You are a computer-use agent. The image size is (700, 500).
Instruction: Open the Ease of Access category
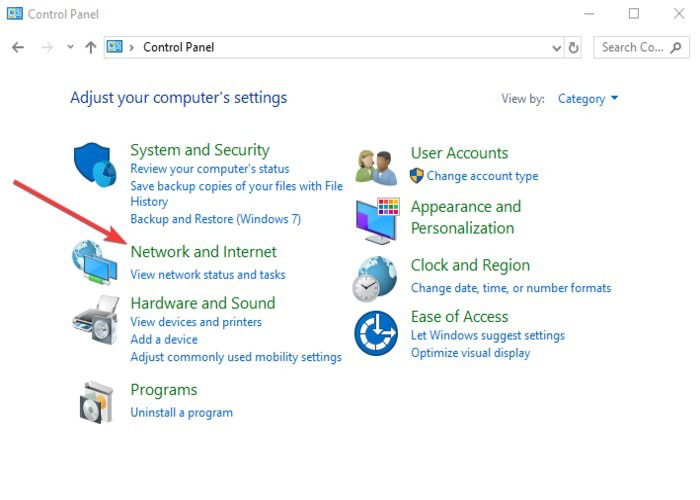pyautogui.click(x=459, y=317)
